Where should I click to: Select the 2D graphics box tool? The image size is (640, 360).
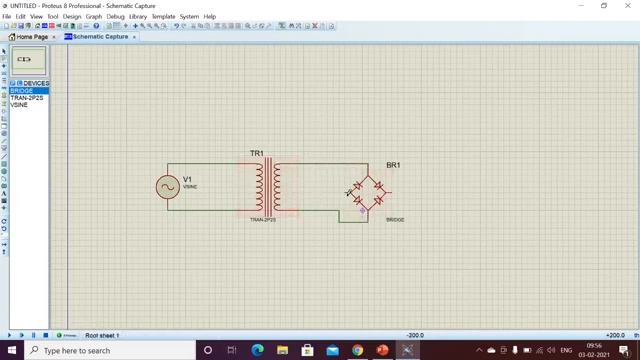(4, 164)
